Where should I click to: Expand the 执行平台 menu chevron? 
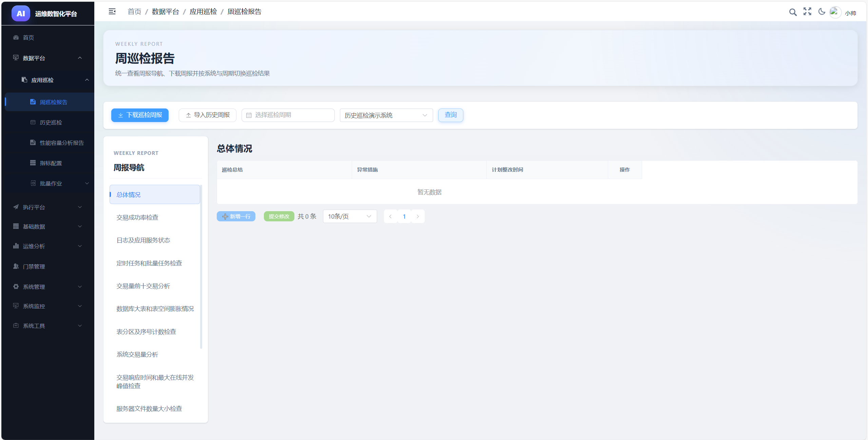[80, 207]
